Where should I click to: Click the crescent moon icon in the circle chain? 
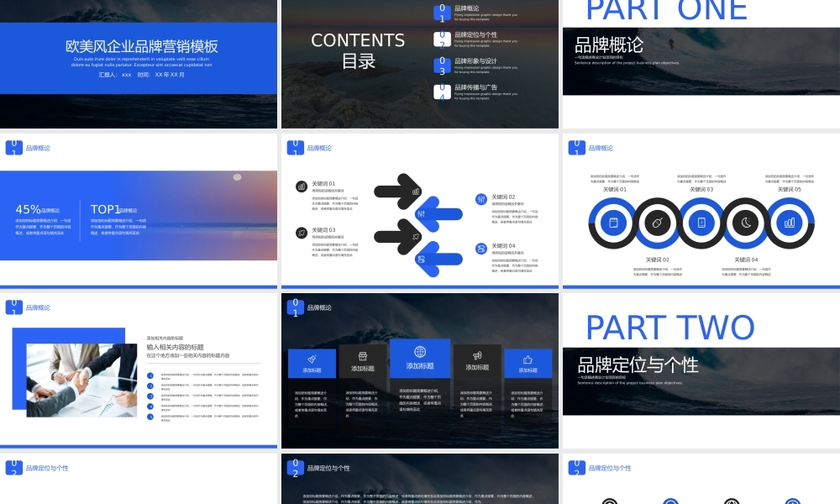point(745,223)
